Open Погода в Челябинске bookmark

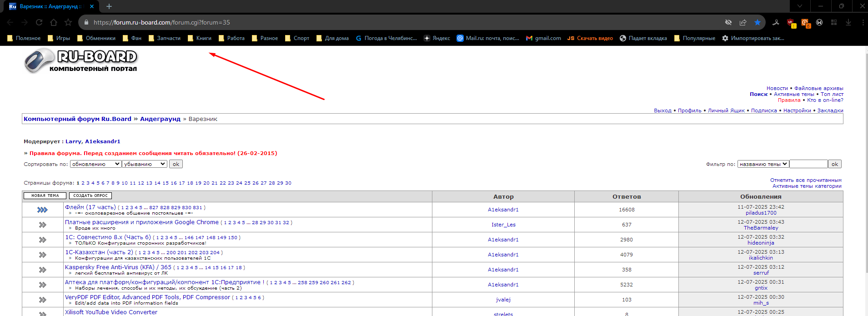[386, 38]
